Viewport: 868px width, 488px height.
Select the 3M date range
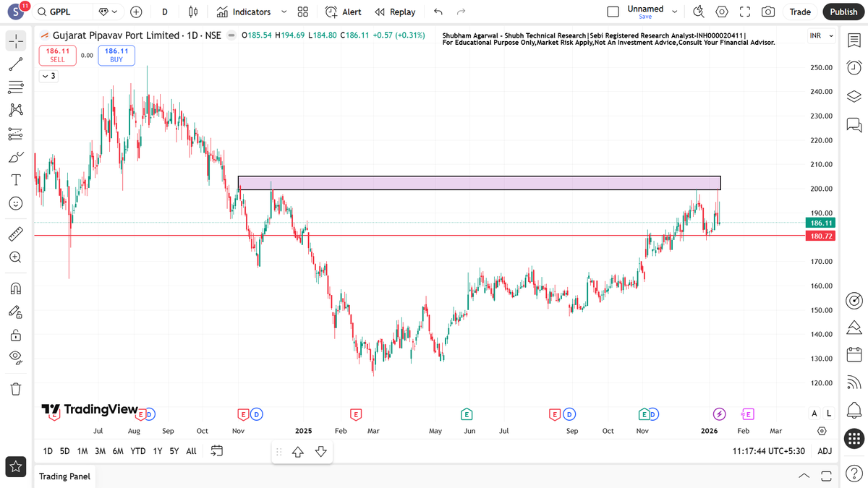coord(100,451)
